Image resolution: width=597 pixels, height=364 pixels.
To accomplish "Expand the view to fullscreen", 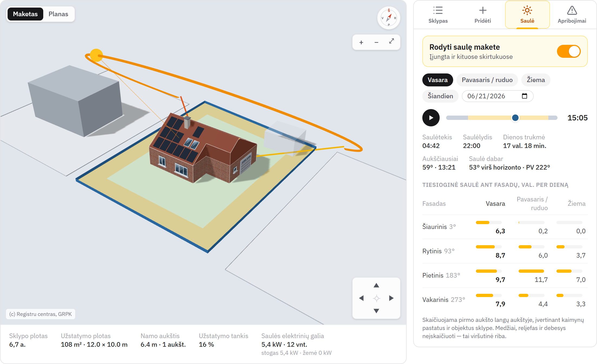I will (392, 41).
